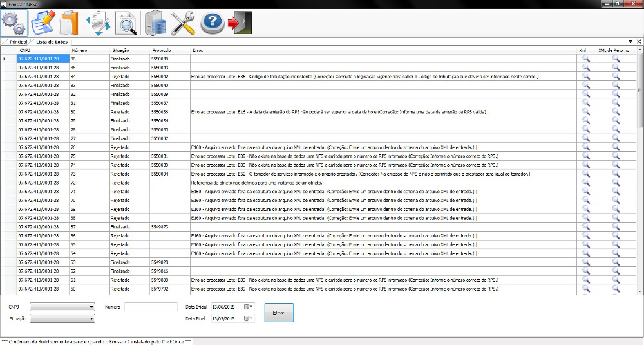Click the exit door icon

point(240,23)
